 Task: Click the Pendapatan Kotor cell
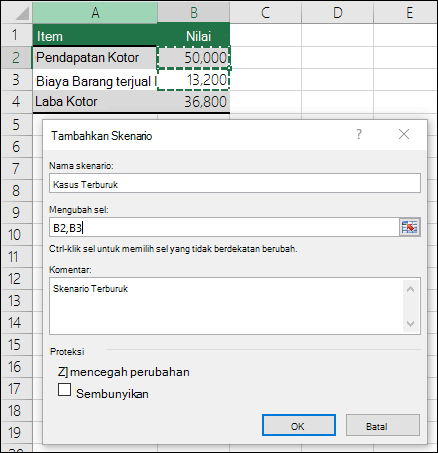coord(95,57)
